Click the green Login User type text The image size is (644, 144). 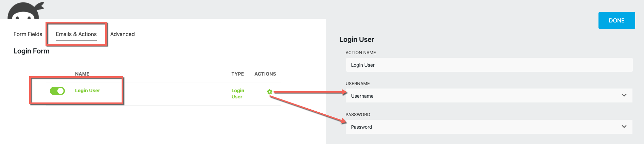237,94
